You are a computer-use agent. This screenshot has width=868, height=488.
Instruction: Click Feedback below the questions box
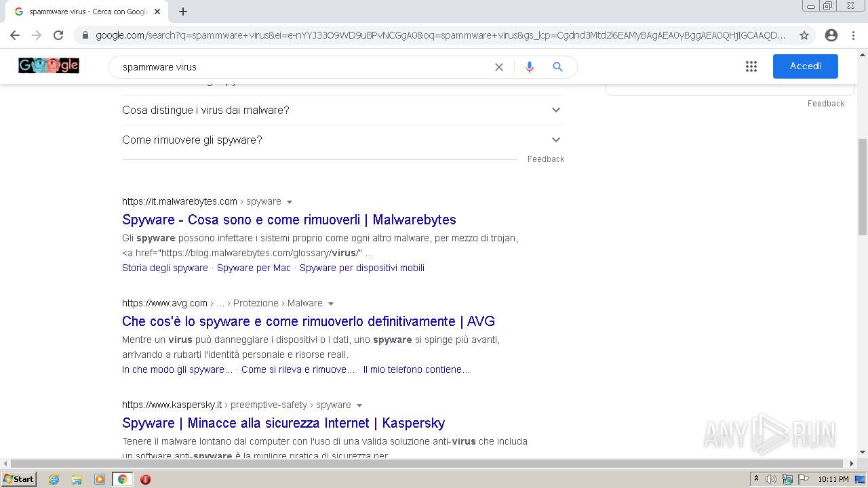[546, 159]
